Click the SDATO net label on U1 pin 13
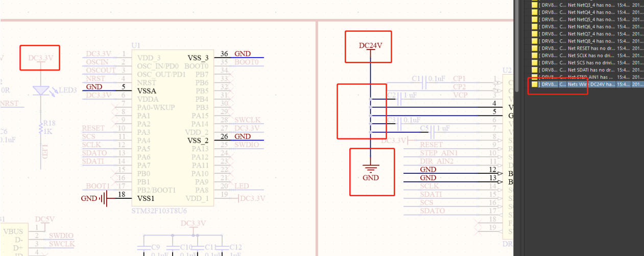The width and height of the screenshot is (644, 256). (94, 153)
